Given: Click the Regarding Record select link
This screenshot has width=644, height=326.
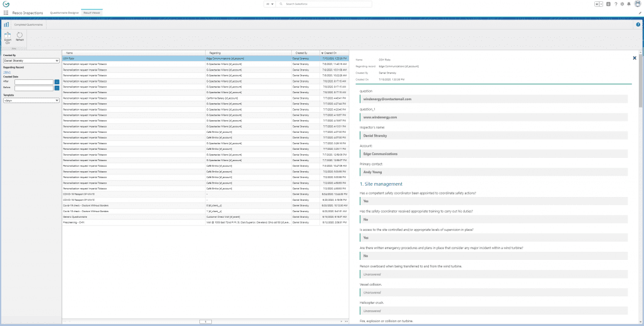Looking at the screenshot, I should 6,72.
